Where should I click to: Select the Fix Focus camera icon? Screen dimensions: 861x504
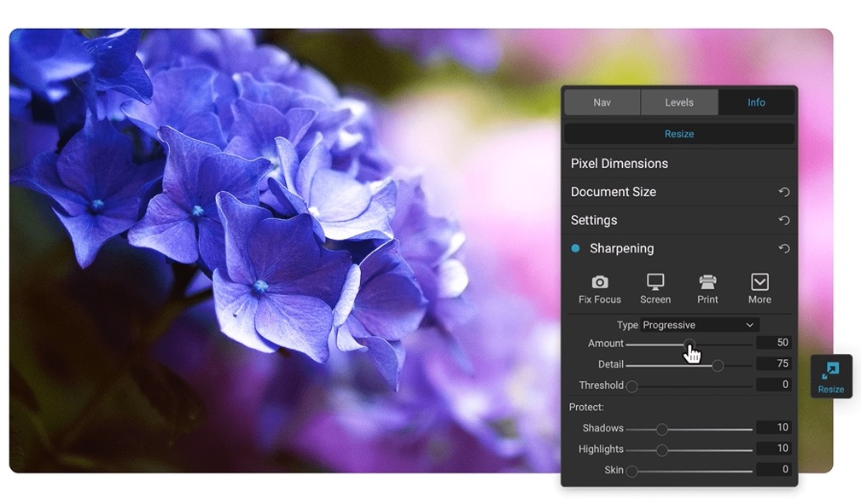click(598, 288)
